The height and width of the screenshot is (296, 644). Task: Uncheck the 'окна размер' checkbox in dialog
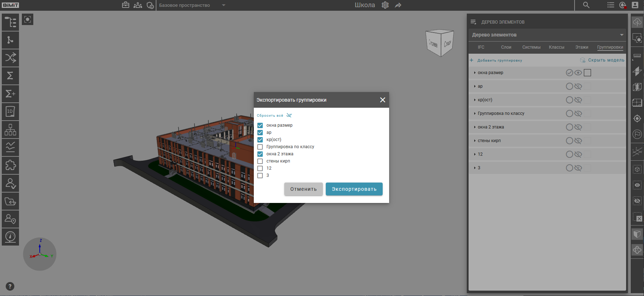[260, 125]
